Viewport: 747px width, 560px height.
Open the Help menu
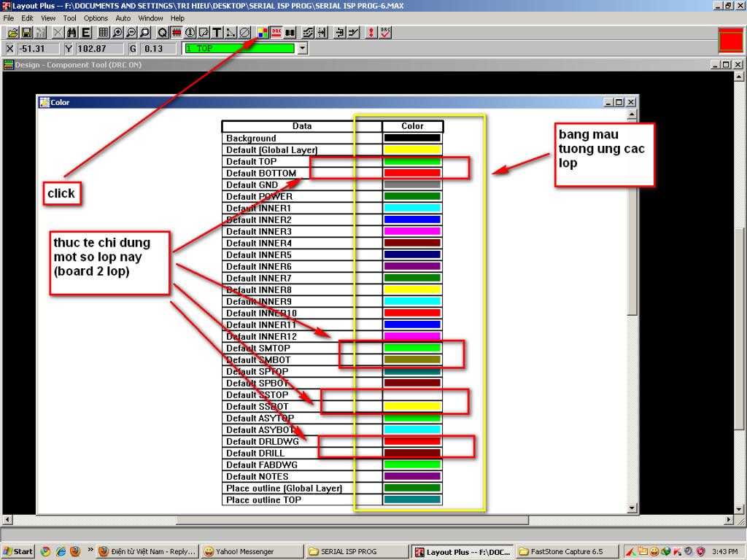click(x=177, y=18)
